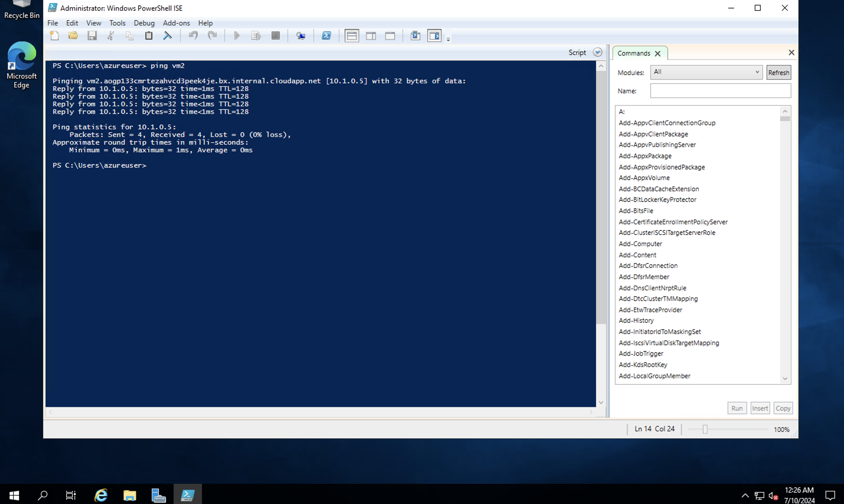
Task: Open the Debug menu
Action: (x=144, y=23)
